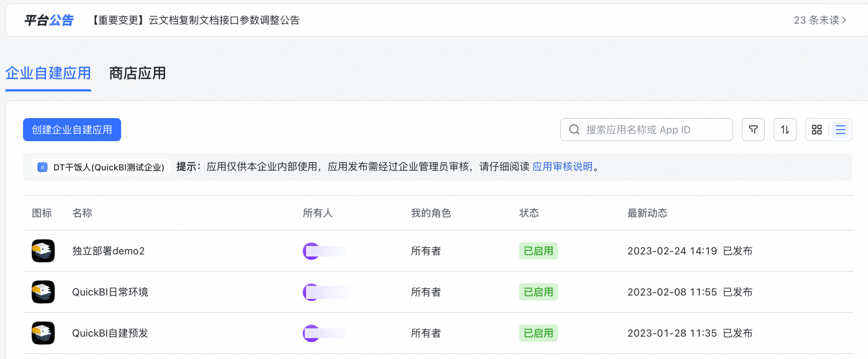Click 已启用 status of QuickBI自建预发
This screenshot has width=868, height=359.
click(538, 333)
